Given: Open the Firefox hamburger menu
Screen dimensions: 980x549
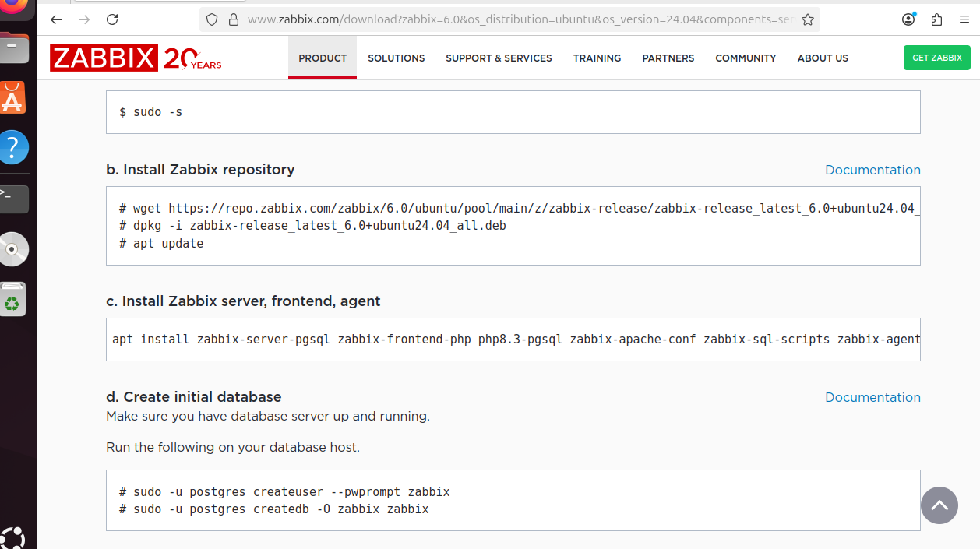Looking at the screenshot, I should click(x=964, y=19).
